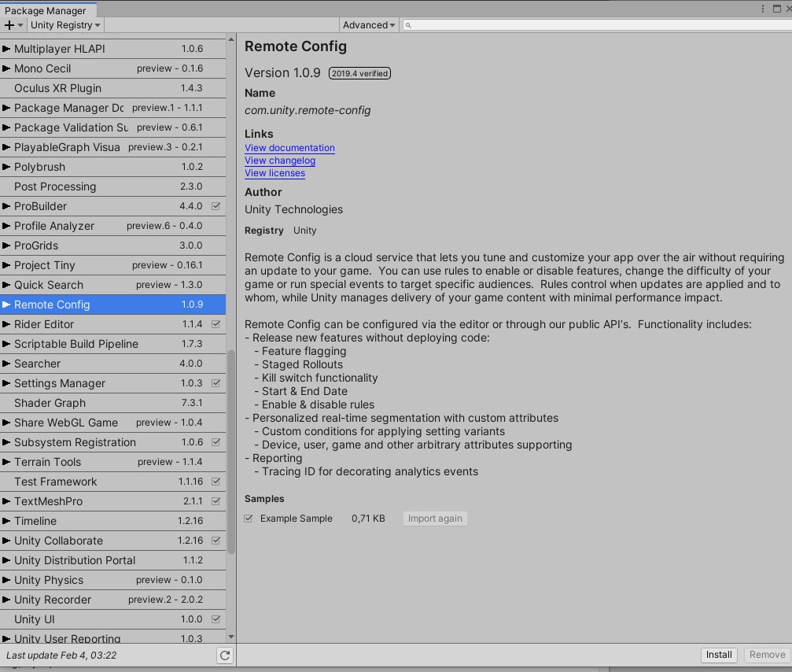Toggle the Example Sample checkbox

click(x=248, y=519)
